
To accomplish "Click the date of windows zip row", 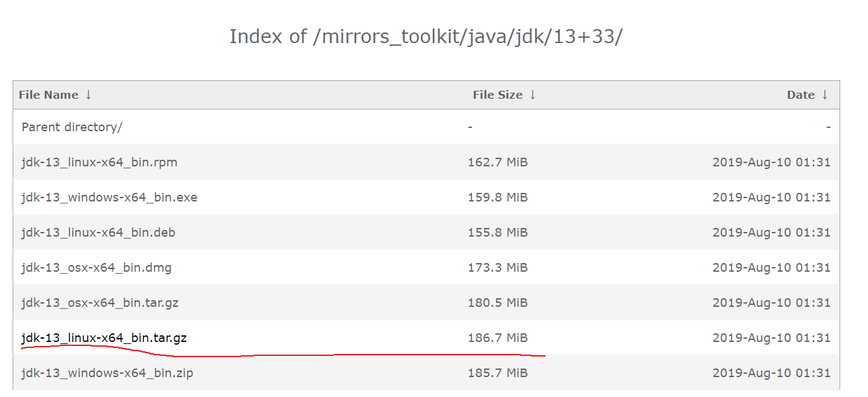I will (771, 372).
